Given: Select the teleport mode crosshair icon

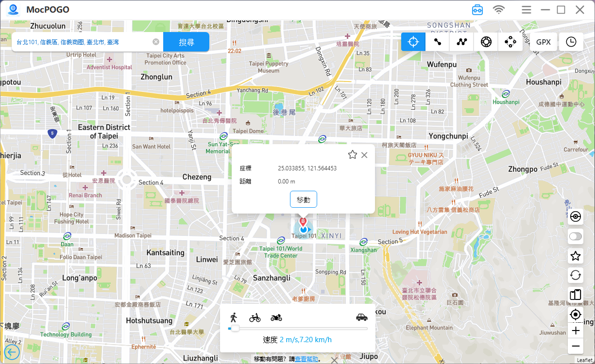Looking at the screenshot, I should [x=413, y=42].
